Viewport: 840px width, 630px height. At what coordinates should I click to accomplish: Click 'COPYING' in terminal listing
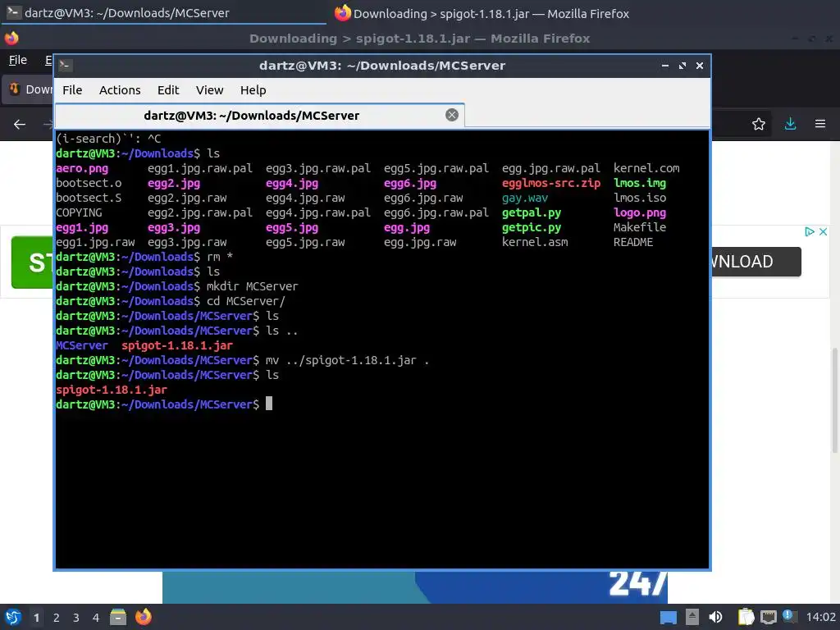(x=79, y=212)
